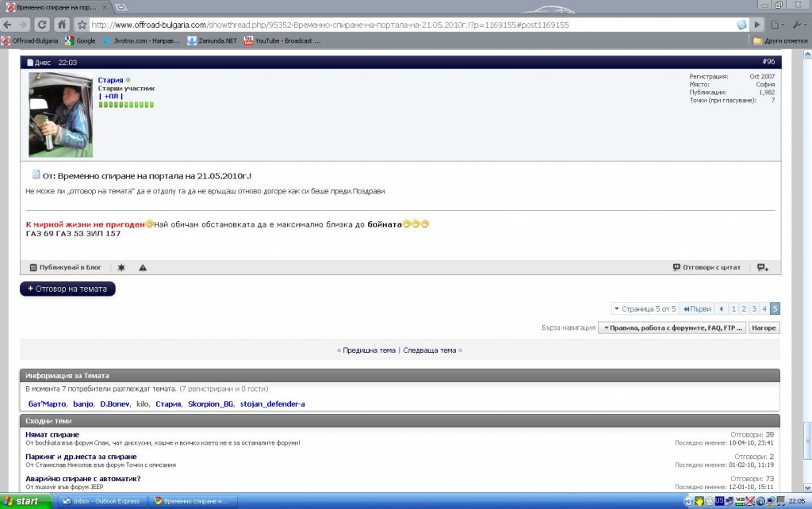Open the page menu dropdown
This screenshot has height=509, width=812.
click(777, 25)
